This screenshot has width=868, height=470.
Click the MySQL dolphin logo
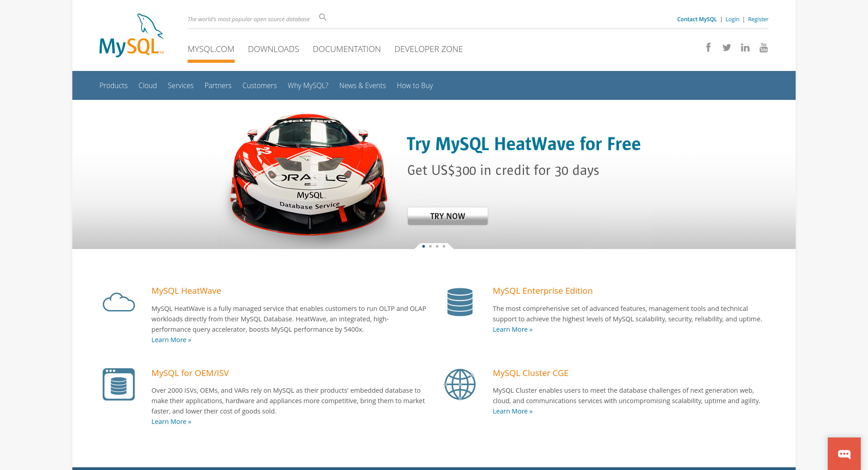[131, 35]
